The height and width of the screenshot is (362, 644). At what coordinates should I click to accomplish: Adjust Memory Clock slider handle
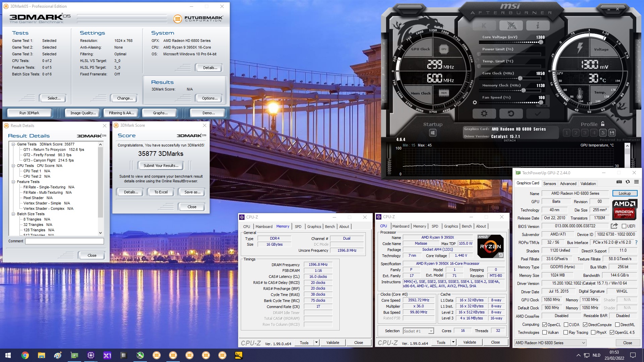click(524, 90)
